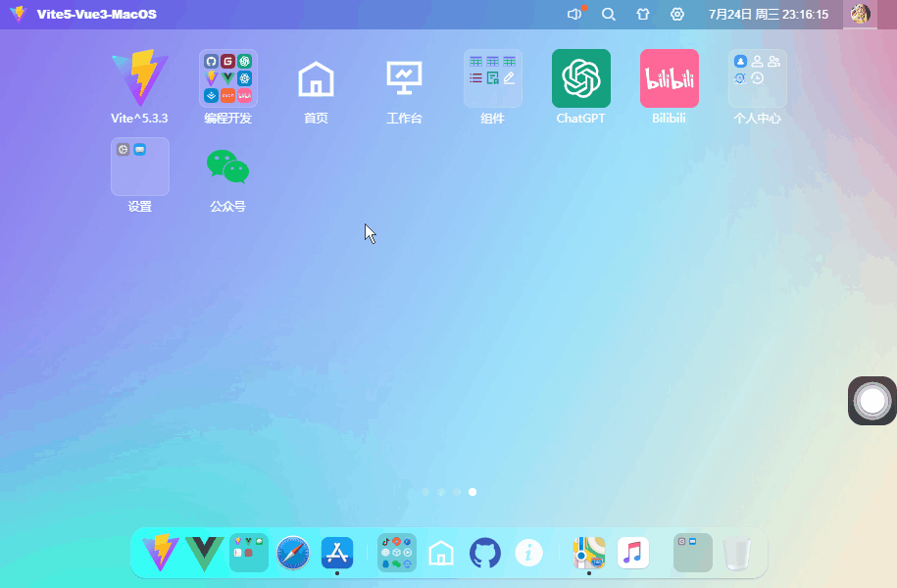Launch the ChatGPT desktop app
The image size is (897, 588).
(580, 78)
